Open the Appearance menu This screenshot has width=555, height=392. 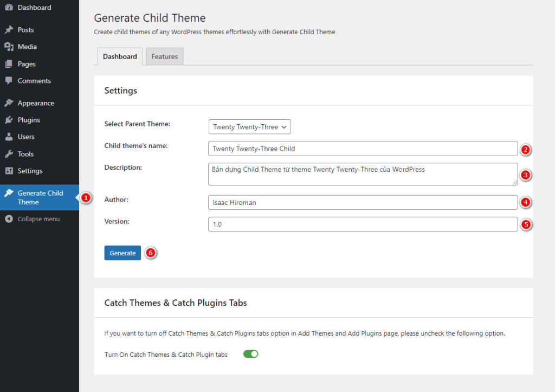click(40, 103)
